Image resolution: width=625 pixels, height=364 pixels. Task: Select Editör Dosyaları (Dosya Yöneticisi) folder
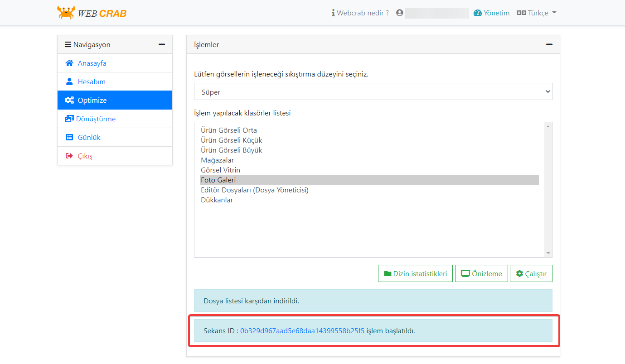(x=369, y=190)
